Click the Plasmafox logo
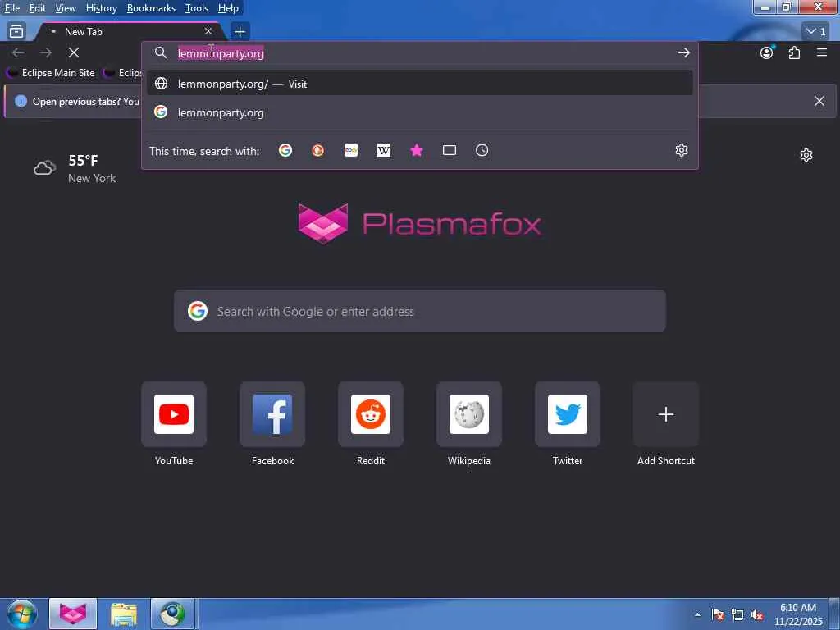The height and width of the screenshot is (630, 840). [419, 223]
